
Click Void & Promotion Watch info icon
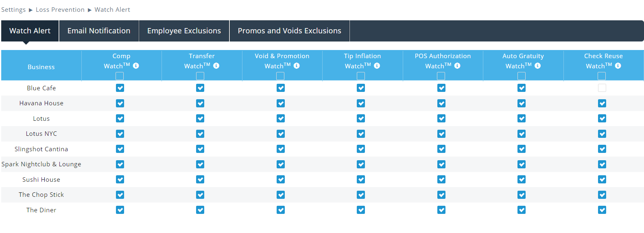tap(297, 65)
